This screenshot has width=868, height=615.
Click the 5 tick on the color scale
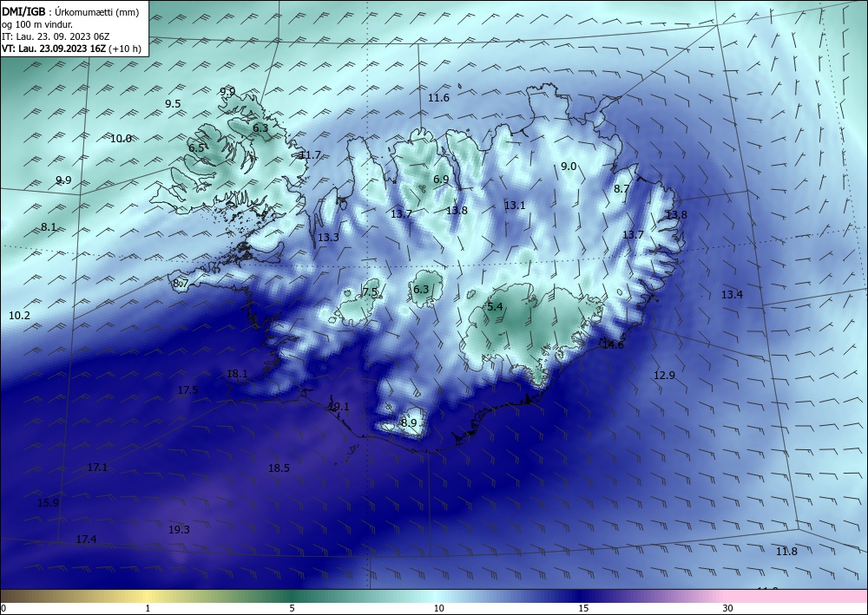(x=292, y=609)
